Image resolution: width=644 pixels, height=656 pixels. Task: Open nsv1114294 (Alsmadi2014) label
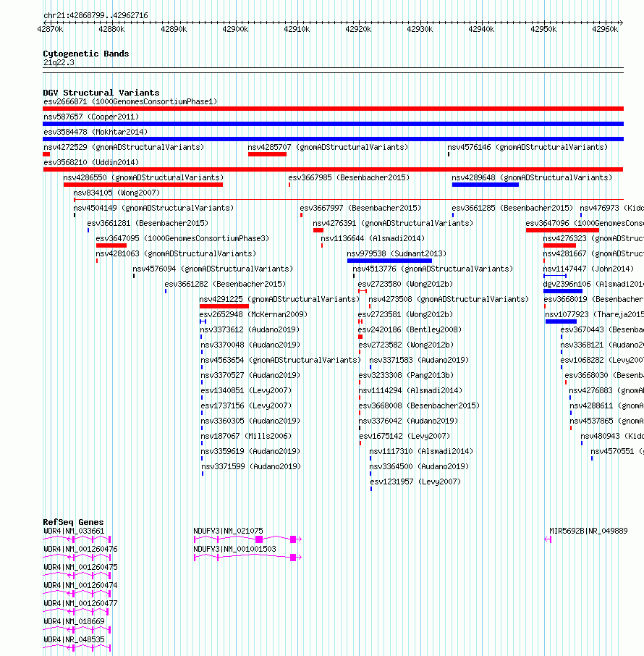click(410, 390)
